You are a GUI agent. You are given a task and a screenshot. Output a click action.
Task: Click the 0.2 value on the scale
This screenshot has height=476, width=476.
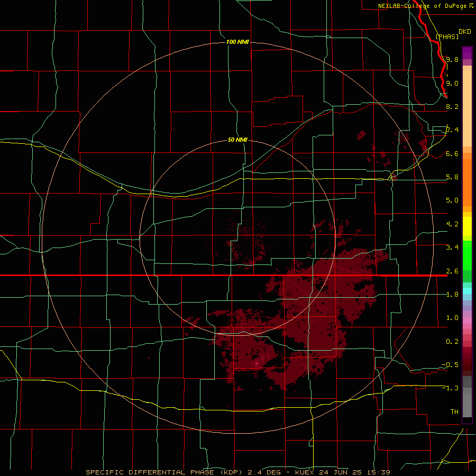coord(452,342)
